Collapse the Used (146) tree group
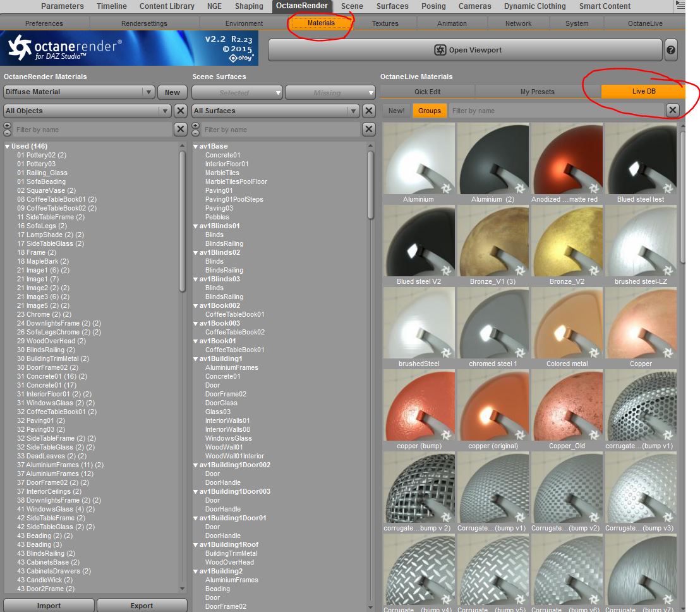 pyautogui.click(x=7, y=146)
